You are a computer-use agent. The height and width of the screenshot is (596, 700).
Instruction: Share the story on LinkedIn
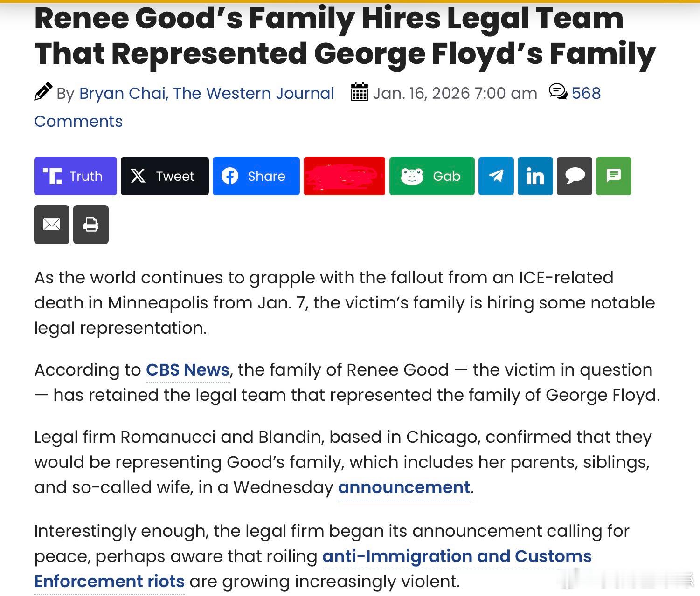[x=534, y=176]
